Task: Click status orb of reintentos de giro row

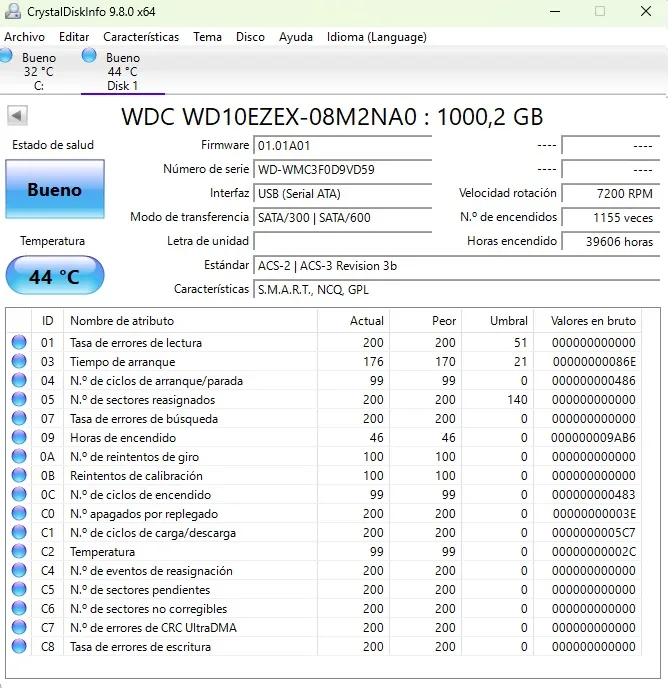Action: [19, 456]
